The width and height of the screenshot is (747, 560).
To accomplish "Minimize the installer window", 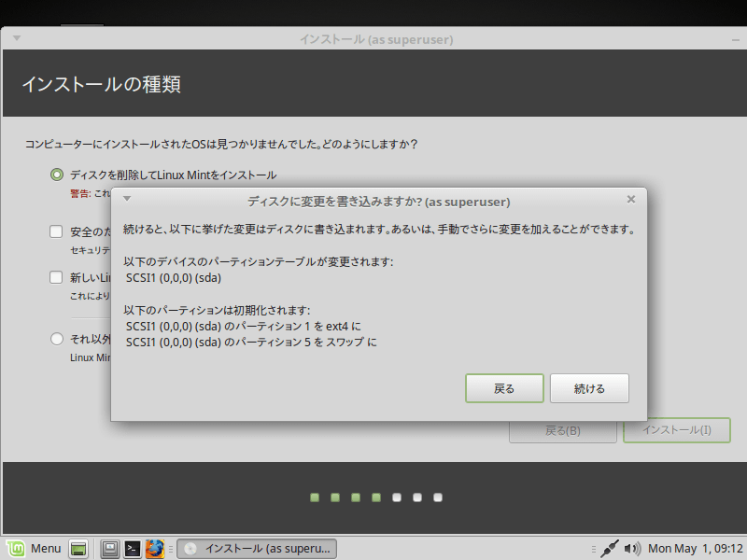I will click(736, 40).
